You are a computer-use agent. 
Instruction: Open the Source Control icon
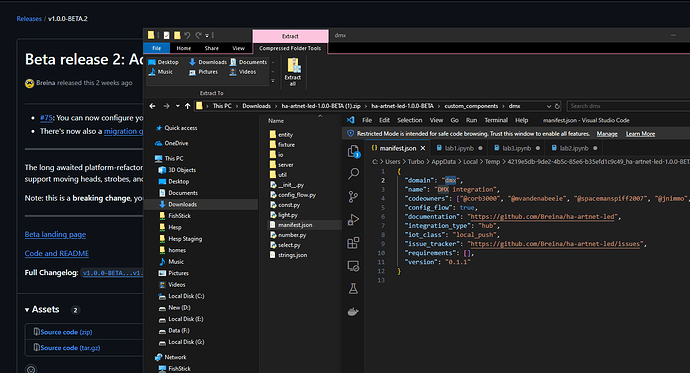[353, 197]
